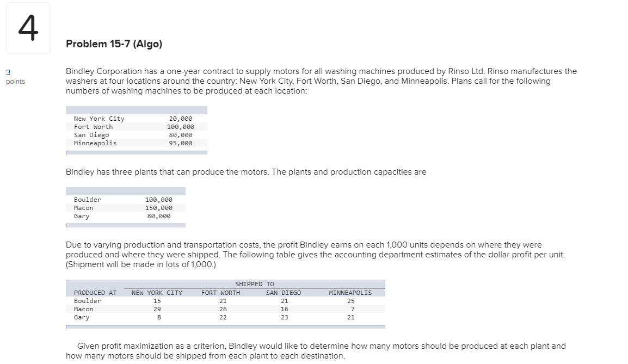Select the 80,000 San Diego demand value
This screenshot has height=364, width=628.
pyautogui.click(x=181, y=135)
